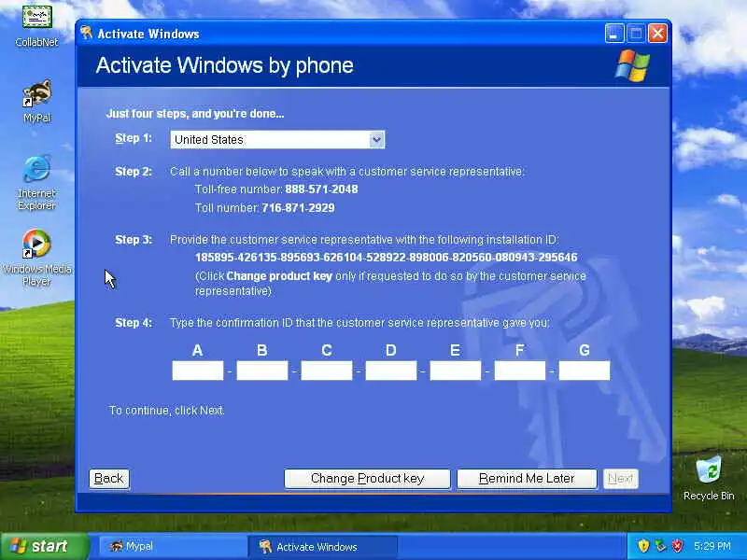Focus confirmation ID field E

[x=456, y=371]
